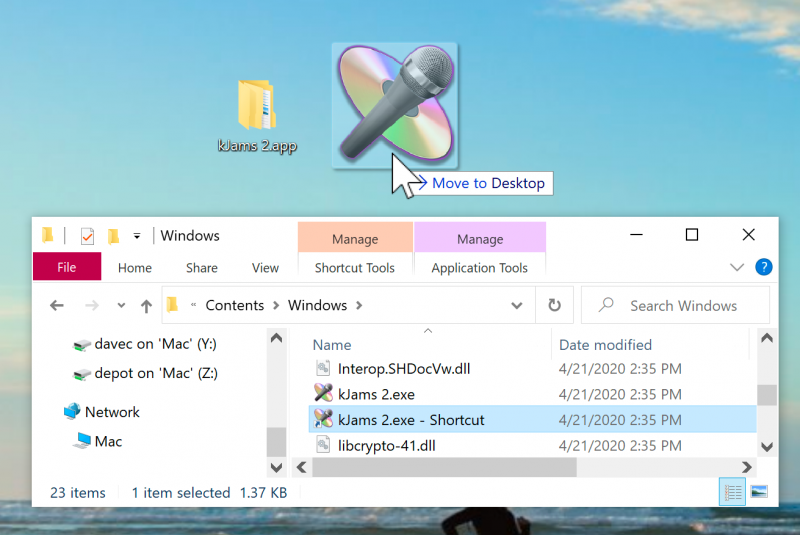Viewport: 800px width, 535px height.
Task: Click the Windows breadcrumb in the address bar
Action: (317, 305)
